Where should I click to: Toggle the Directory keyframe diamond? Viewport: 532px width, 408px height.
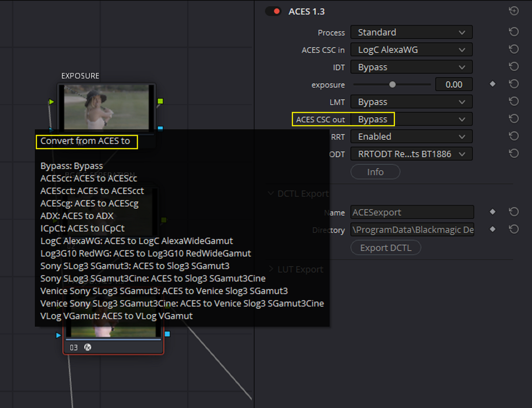point(493,229)
